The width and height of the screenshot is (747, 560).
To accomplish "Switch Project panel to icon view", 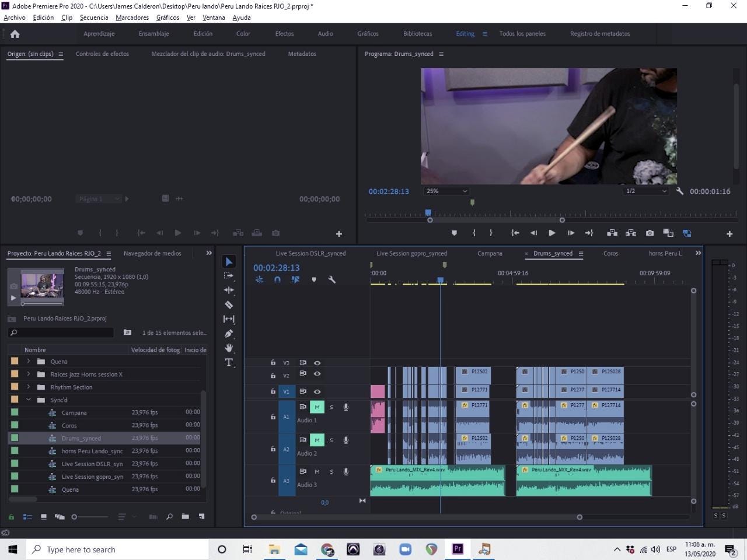I will click(x=44, y=517).
